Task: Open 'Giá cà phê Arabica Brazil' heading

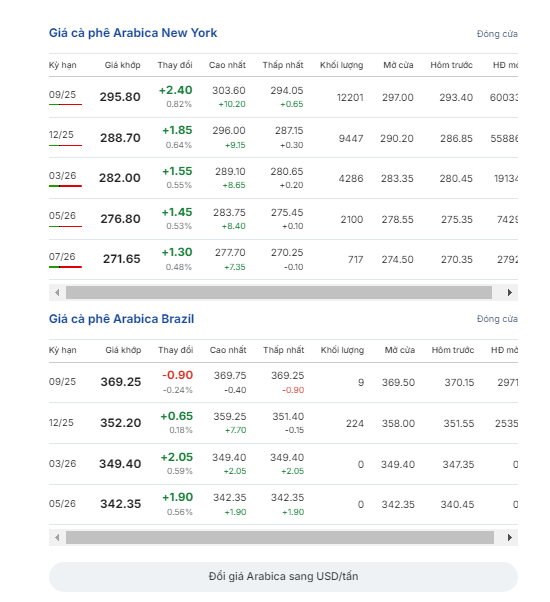Action: tap(121, 319)
